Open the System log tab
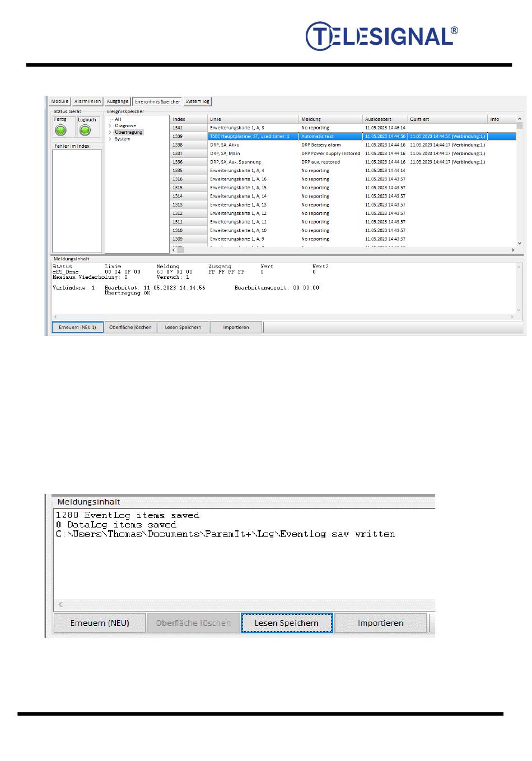Screen dimensions: 532x761 click(x=198, y=101)
